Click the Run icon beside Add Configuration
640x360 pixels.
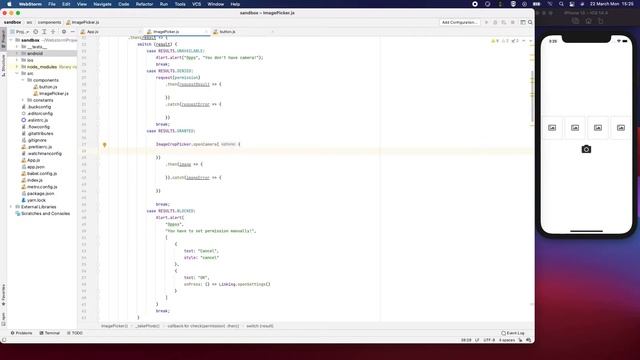[x=486, y=22]
